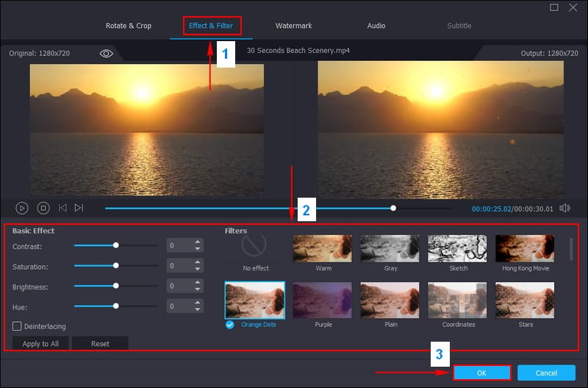
Task: Decrease the Saturation value with down arrow
Action: pyautogui.click(x=197, y=270)
